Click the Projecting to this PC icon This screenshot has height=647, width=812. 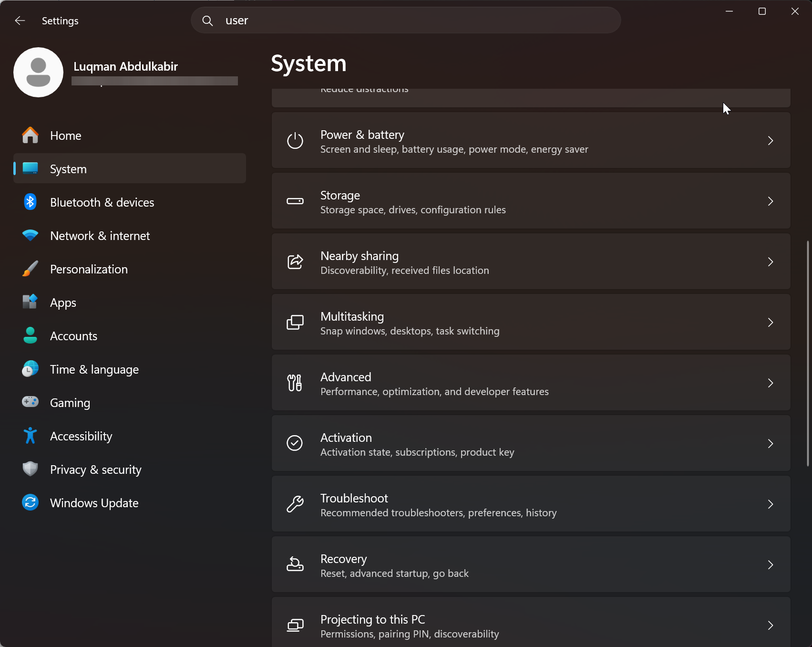click(x=295, y=625)
